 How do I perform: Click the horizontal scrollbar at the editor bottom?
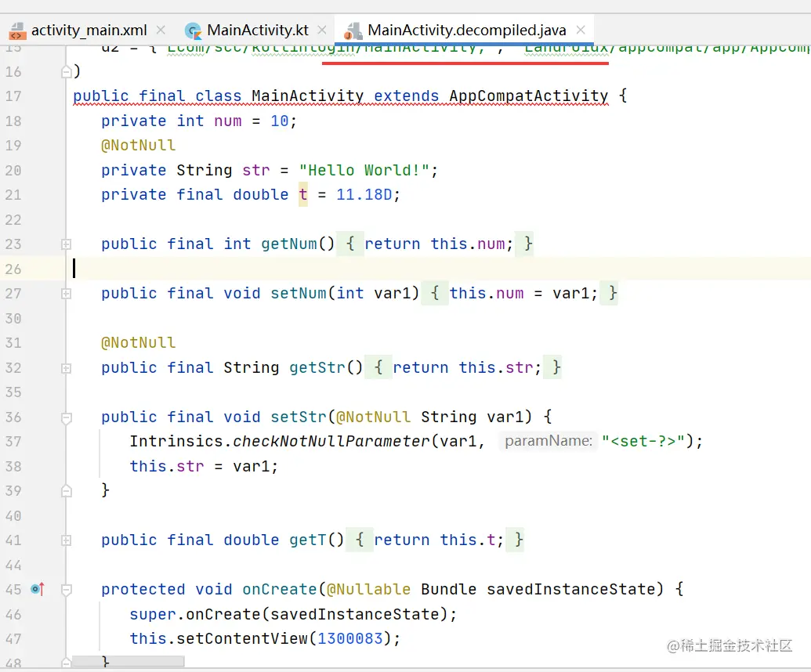pyautogui.click(x=128, y=661)
